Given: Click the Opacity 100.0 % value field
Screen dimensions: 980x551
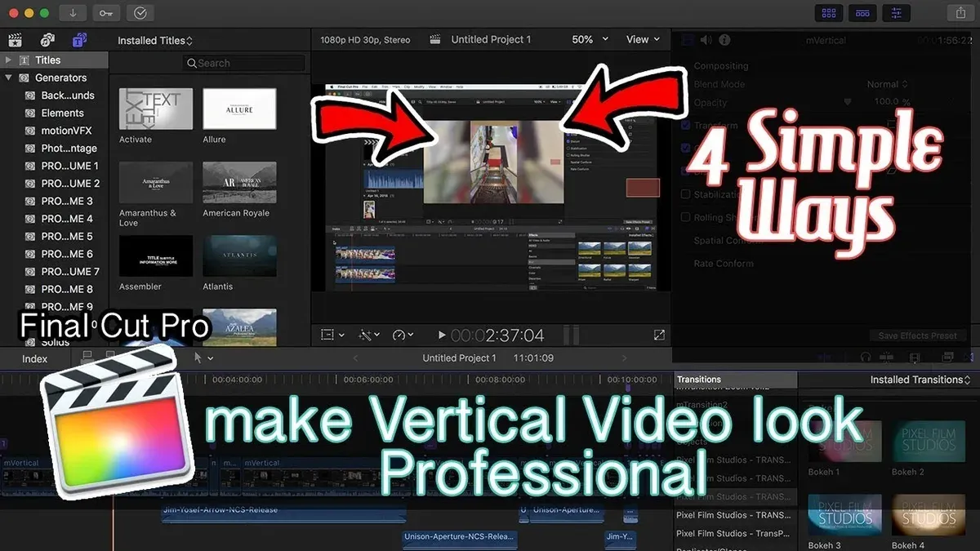Looking at the screenshot, I should [x=892, y=103].
